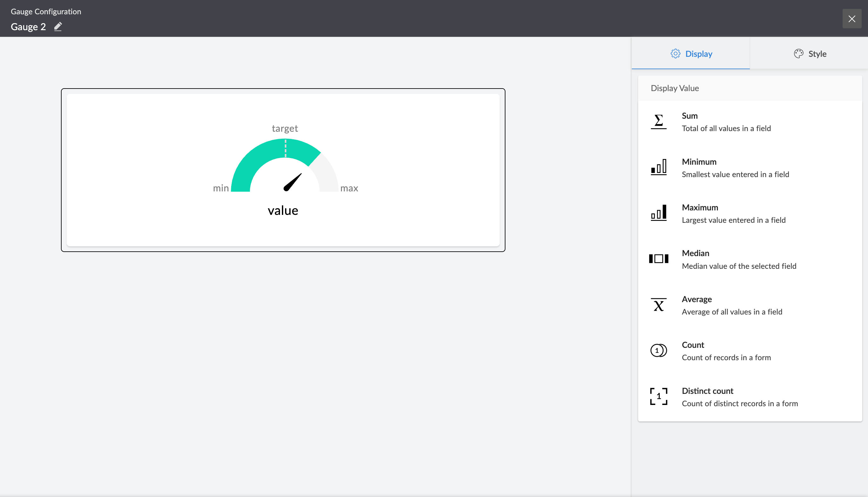Close the Gauge Configuration dialog
The width and height of the screenshot is (868, 497).
pos(851,19)
